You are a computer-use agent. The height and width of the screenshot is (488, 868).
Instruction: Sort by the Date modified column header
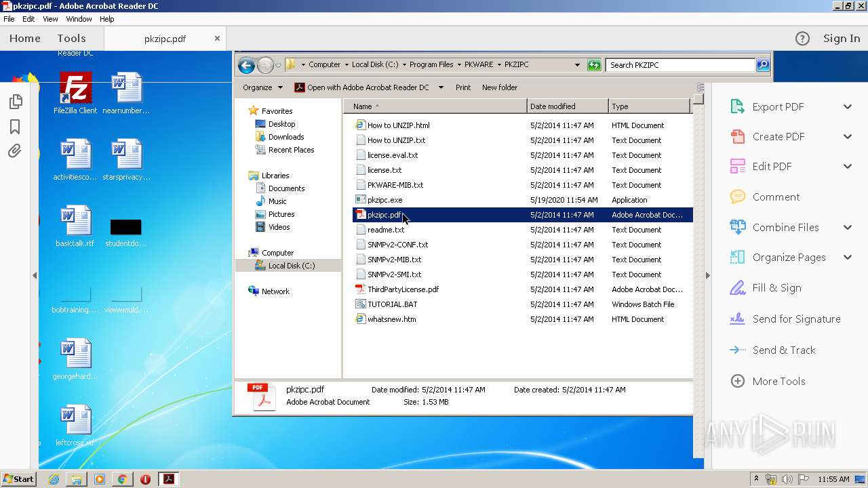pyautogui.click(x=568, y=106)
